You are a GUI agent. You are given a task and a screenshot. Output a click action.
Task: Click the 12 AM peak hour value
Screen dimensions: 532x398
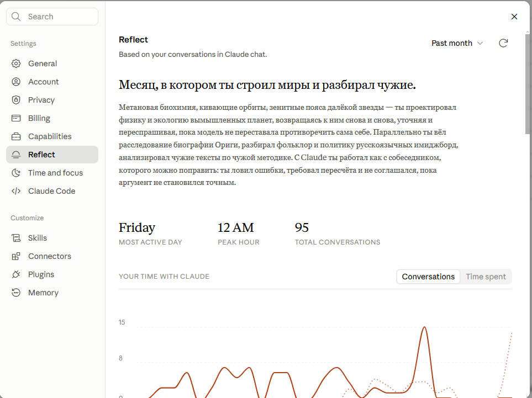click(236, 227)
